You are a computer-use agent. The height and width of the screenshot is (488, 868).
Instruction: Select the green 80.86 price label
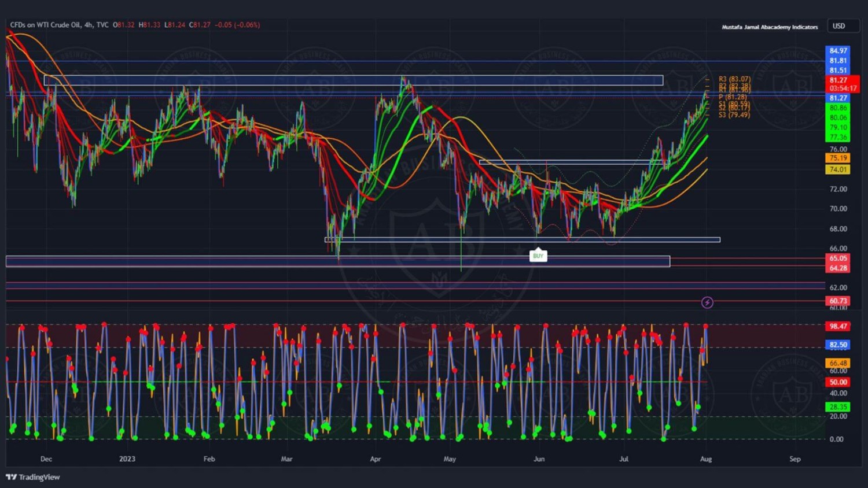(x=838, y=108)
